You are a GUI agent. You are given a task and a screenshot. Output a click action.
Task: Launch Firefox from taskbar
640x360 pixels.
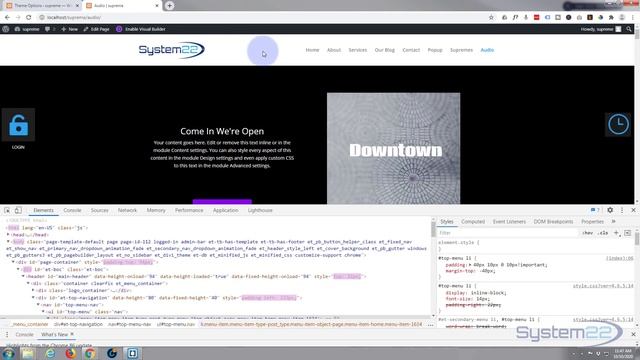[x=71, y=353]
